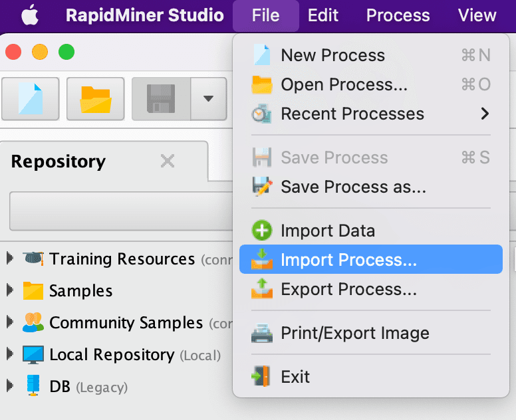Click the green plus Import Data icon
516x420 pixels.
[x=262, y=230]
